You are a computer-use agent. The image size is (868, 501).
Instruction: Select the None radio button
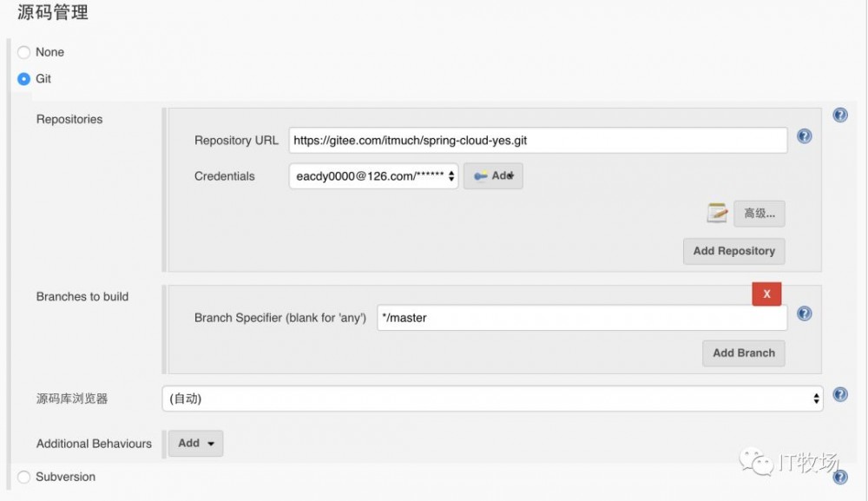point(24,53)
